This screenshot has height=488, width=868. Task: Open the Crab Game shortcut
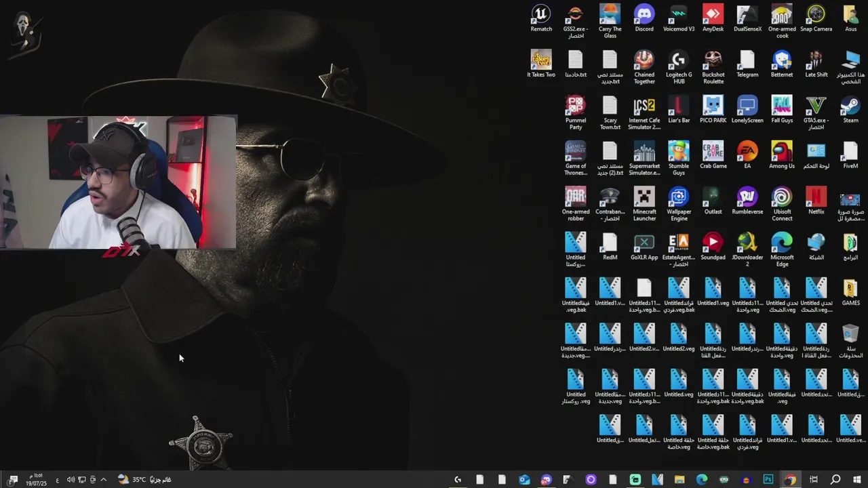[713, 155]
